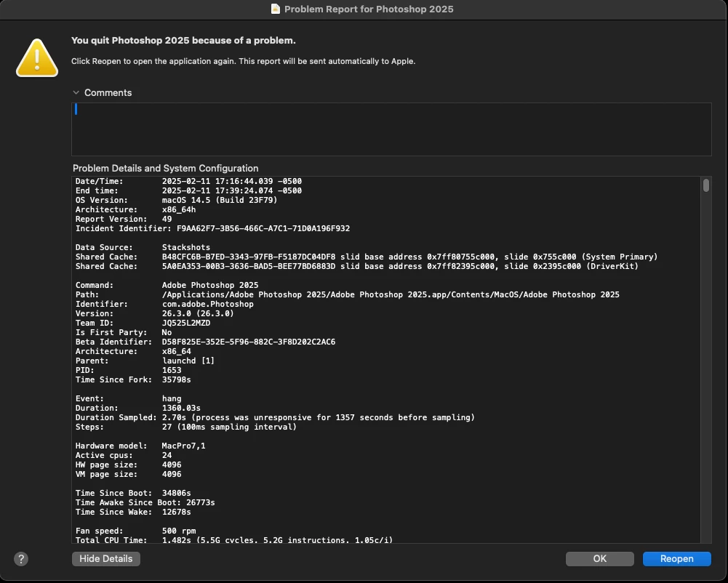Screen dimensions: 728x583
Task: Click the 'Fan speed: 500 rpm' line
Action: click(x=135, y=531)
